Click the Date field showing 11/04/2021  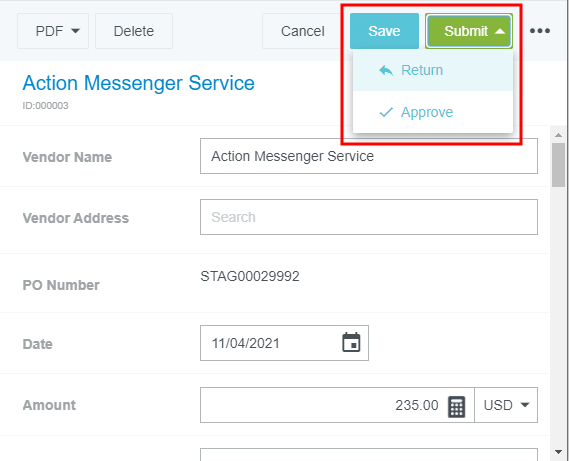point(284,343)
